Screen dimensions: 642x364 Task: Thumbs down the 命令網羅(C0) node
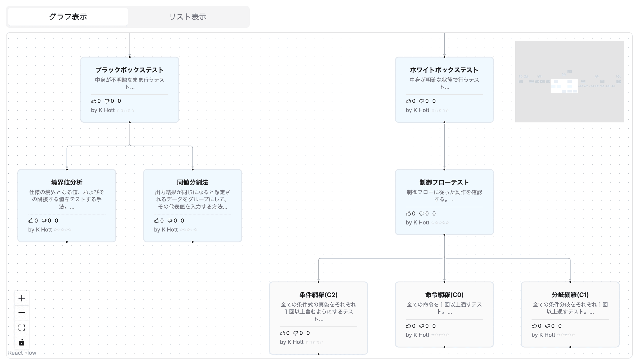pyautogui.click(x=422, y=326)
